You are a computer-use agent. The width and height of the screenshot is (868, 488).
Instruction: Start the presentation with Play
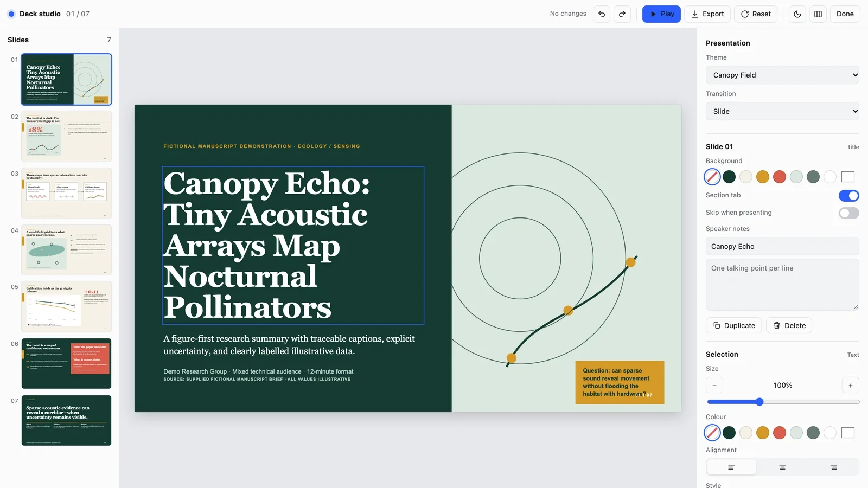coord(661,14)
